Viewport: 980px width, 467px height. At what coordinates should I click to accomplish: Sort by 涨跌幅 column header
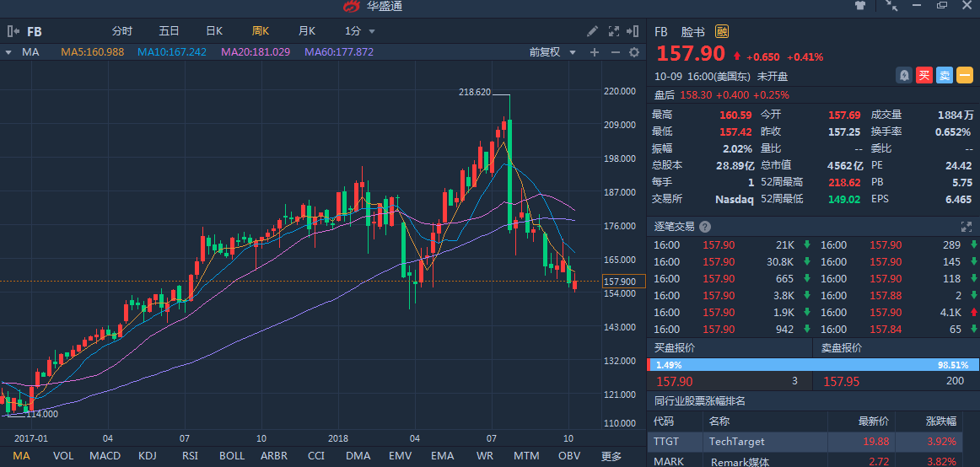pyautogui.click(x=940, y=421)
